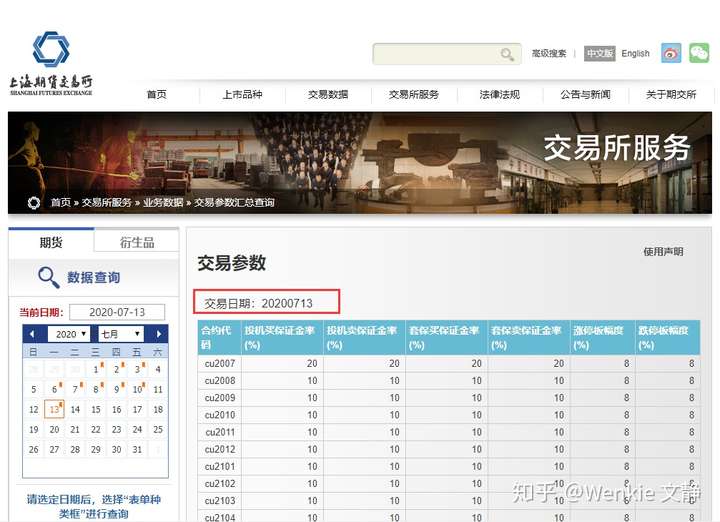The image size is (720, 522).
Task: Switch to 中文版 language
Action: tap(599, 53)
